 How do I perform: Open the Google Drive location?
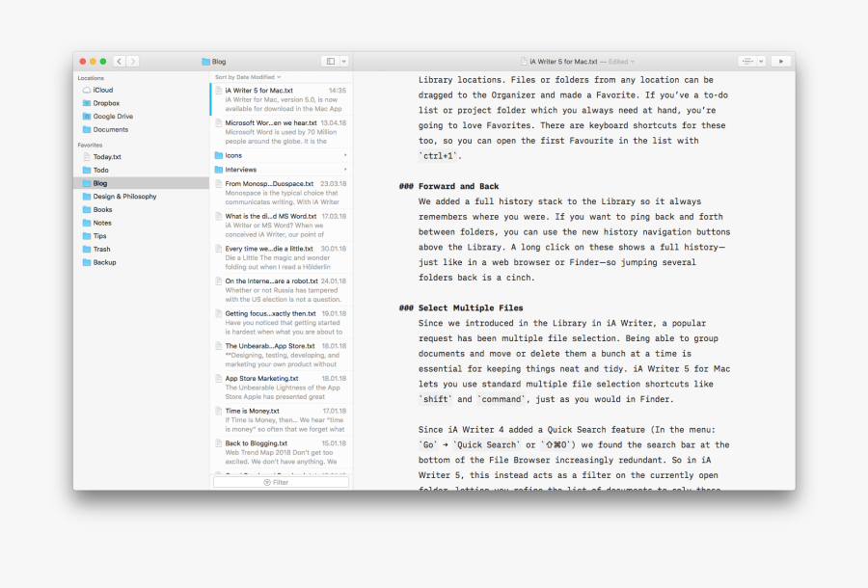coord(113,117)
